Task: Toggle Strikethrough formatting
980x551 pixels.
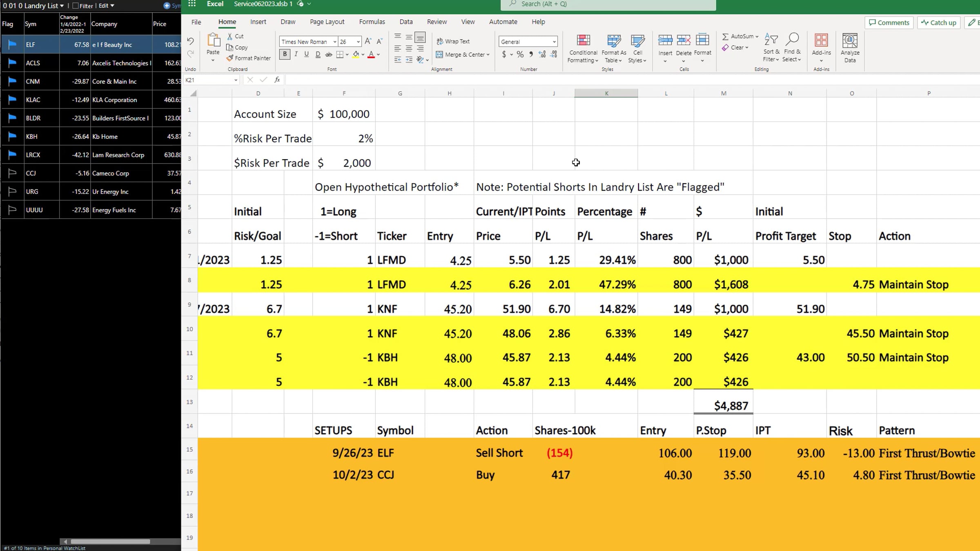Action: [x=328, y=54]
